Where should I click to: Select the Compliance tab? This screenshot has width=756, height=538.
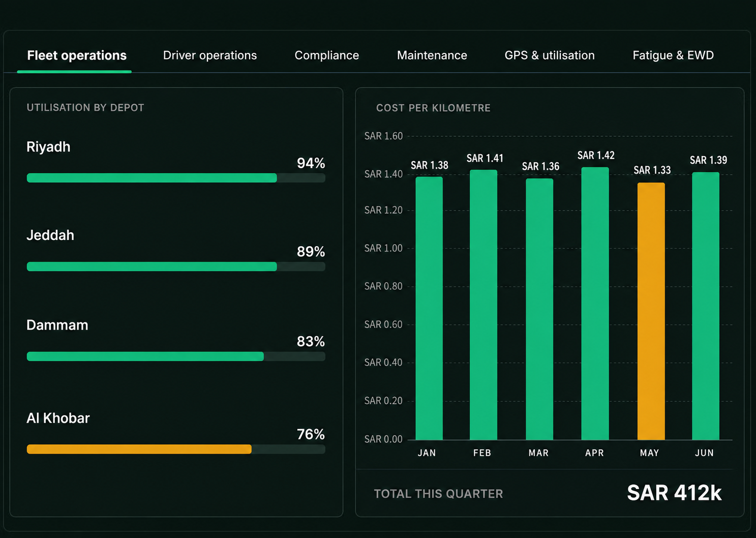click(x=327, y=55)
